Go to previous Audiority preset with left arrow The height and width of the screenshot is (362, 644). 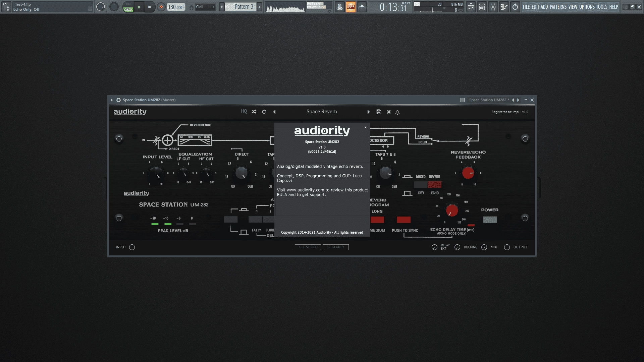(274, 112)
